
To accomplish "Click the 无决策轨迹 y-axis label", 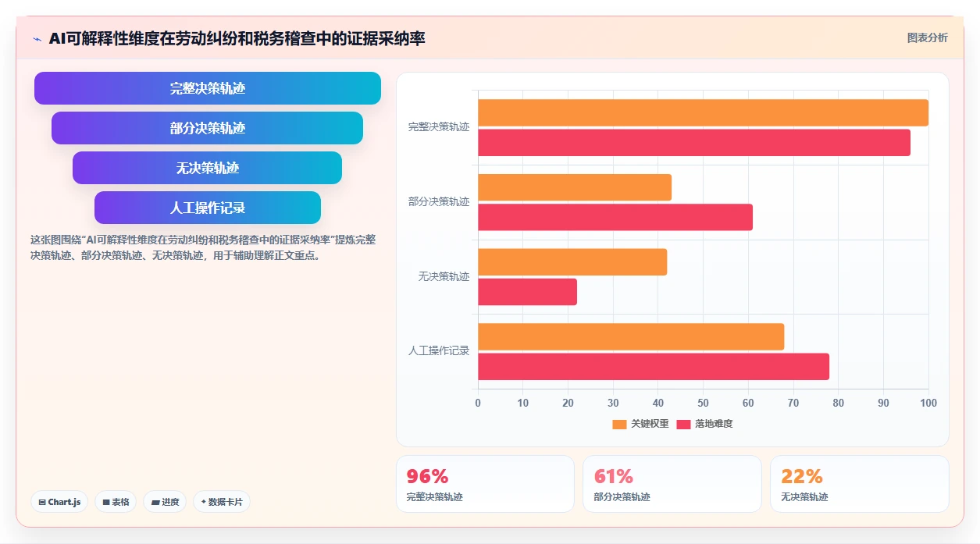I will [x=444, y=276].
